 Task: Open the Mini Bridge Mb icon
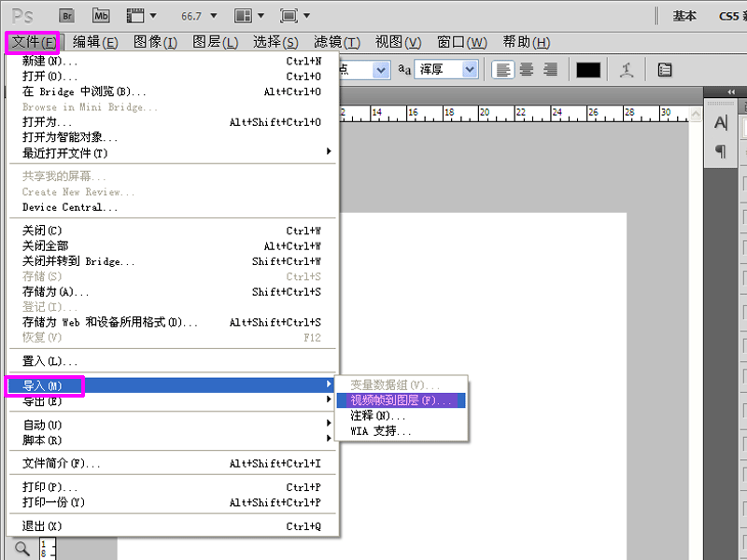[x=101, y=16]
